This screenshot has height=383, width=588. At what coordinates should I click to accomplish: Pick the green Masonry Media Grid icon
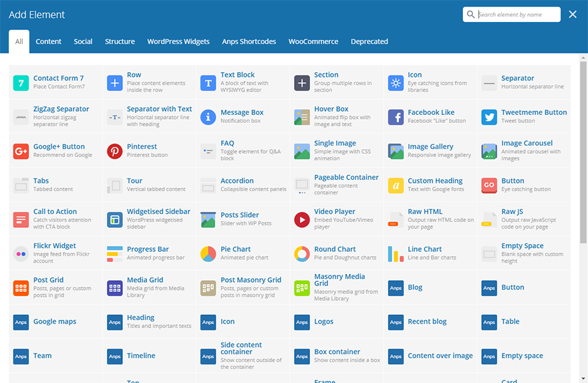pos(302,288)
